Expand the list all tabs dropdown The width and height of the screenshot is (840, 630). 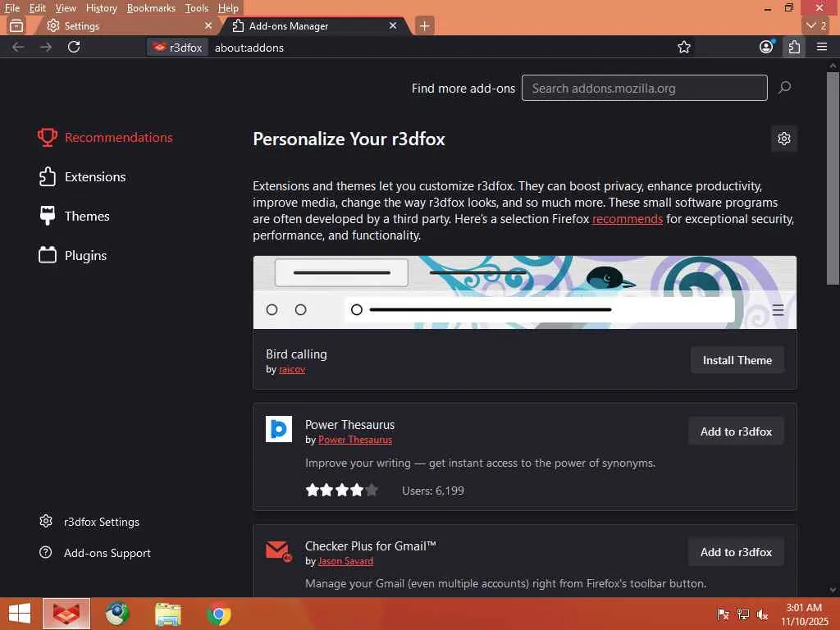[x=816, y=25]
